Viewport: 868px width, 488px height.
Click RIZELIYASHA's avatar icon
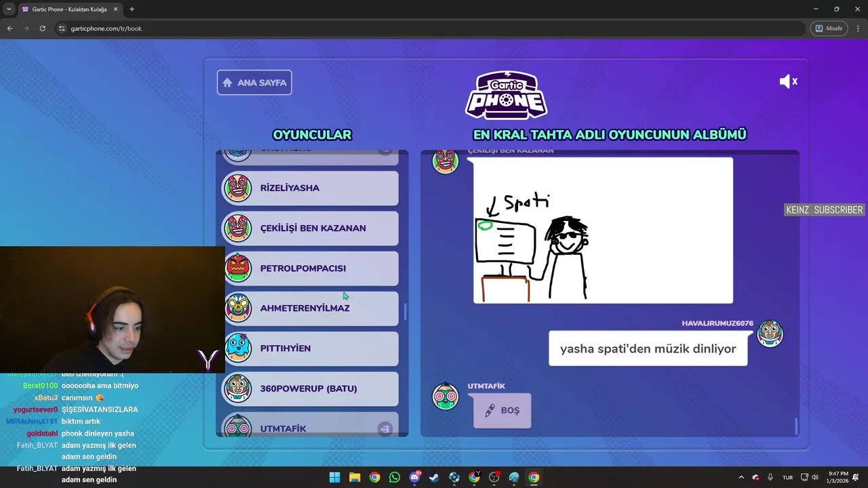click(x=238, y=188)
